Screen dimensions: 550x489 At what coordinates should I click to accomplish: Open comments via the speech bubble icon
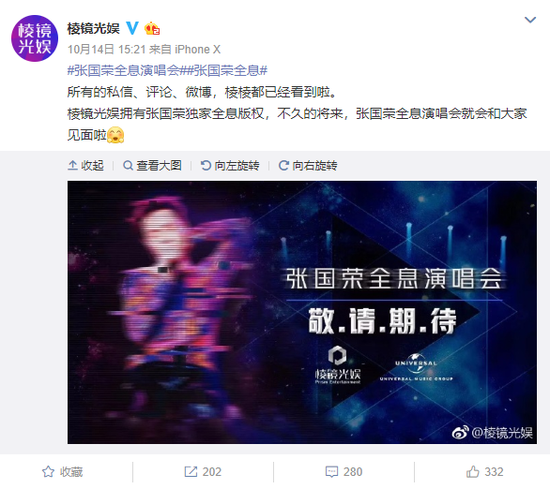coord(331,472)
